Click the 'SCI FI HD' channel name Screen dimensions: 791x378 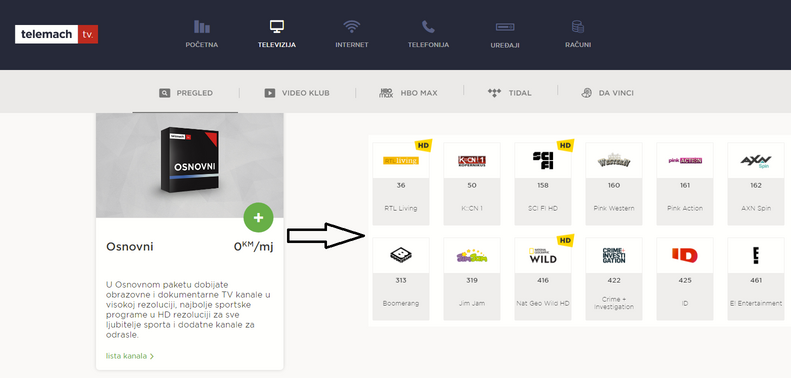click(x=543, y=208)
